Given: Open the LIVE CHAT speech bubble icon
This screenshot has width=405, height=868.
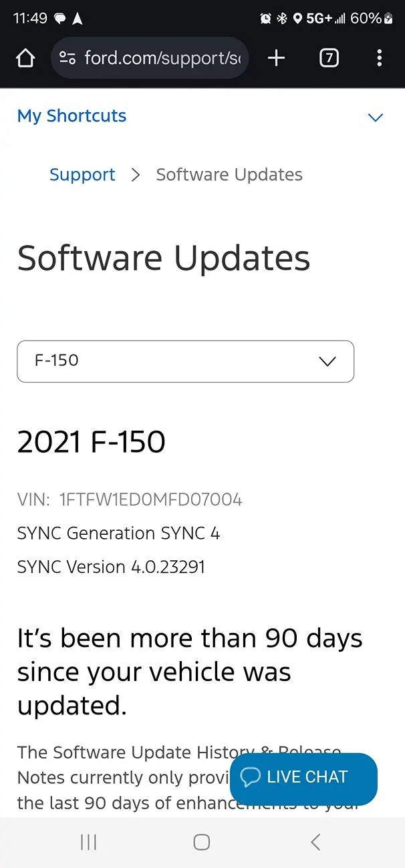Looking at the screenshot, I should pyautogui.click(x=252, y=777).
